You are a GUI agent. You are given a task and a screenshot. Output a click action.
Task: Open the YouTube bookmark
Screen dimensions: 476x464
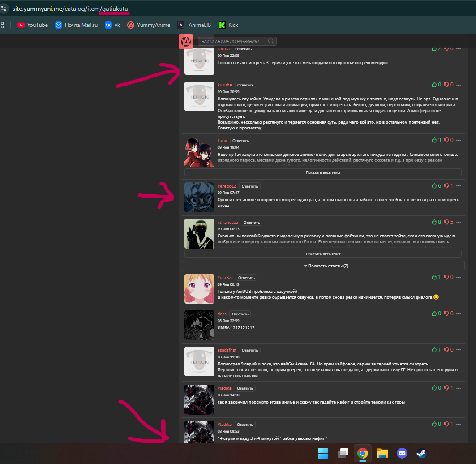click(33, 25)
